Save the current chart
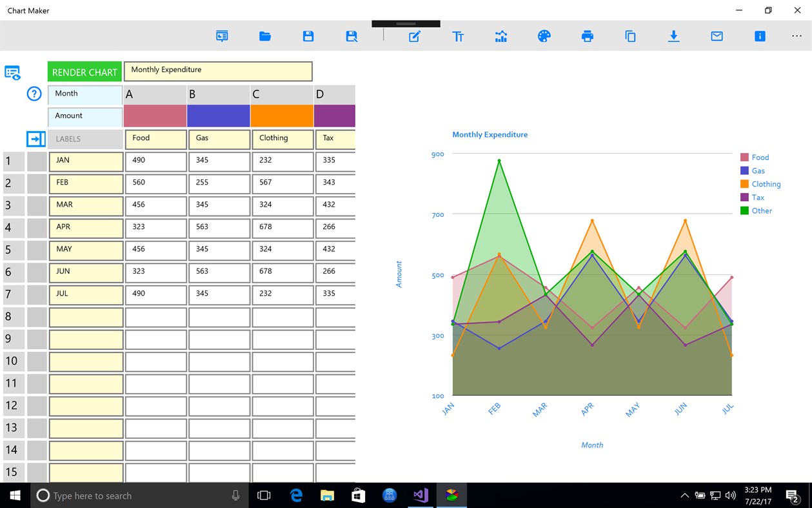Screen dimensions: 812x508 coord(308,36)
